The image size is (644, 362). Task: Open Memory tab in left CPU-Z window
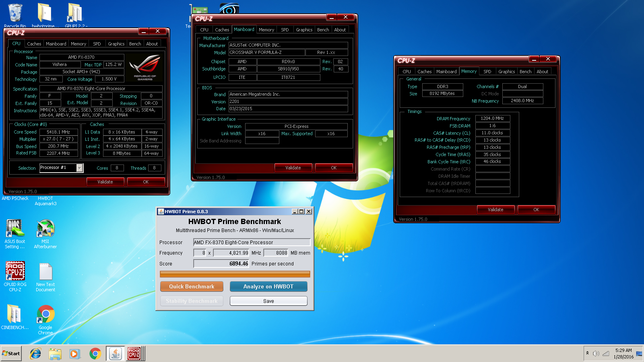tap(78, 44)
